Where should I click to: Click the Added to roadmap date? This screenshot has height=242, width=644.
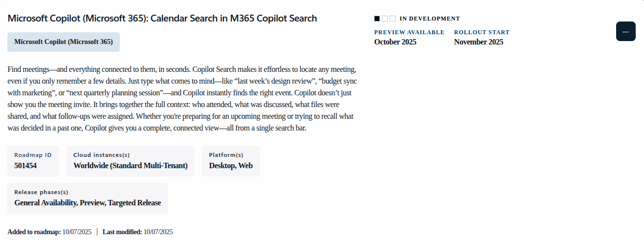coord(77,232)
